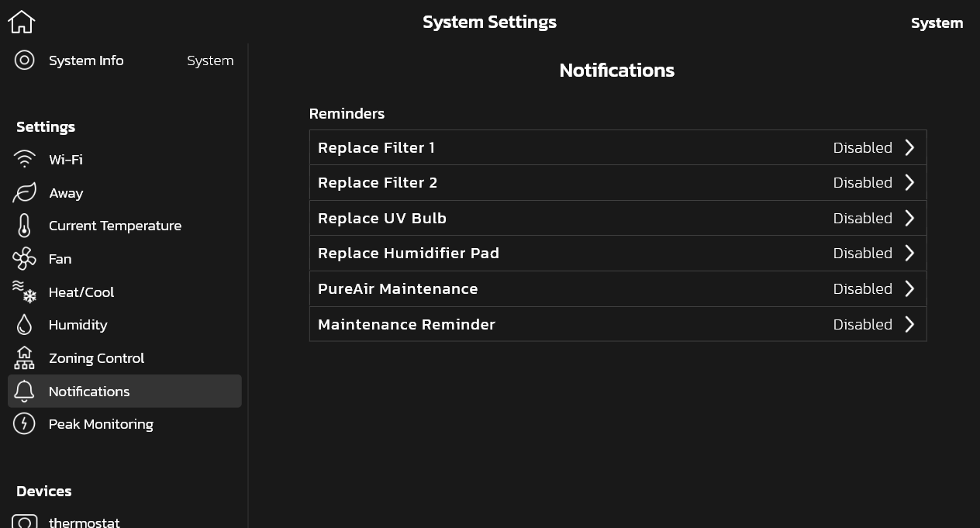Select the System Info label text
The height and width of the screenshot is (528, 980).
tap(86, 60)
